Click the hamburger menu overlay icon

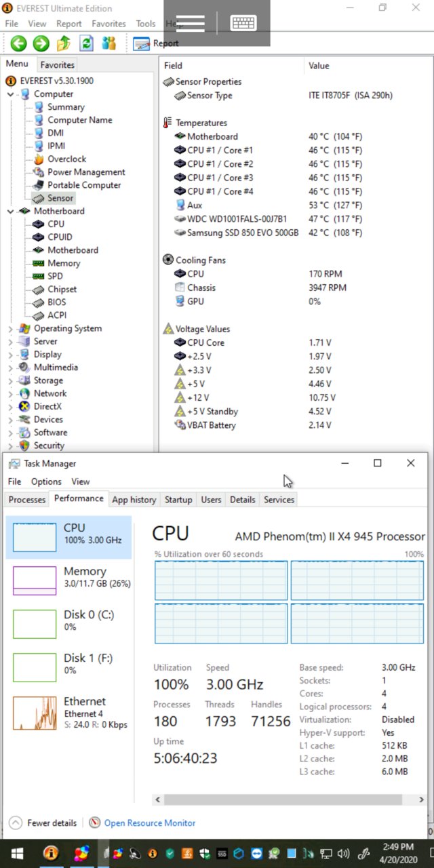(x=190, y=23)
